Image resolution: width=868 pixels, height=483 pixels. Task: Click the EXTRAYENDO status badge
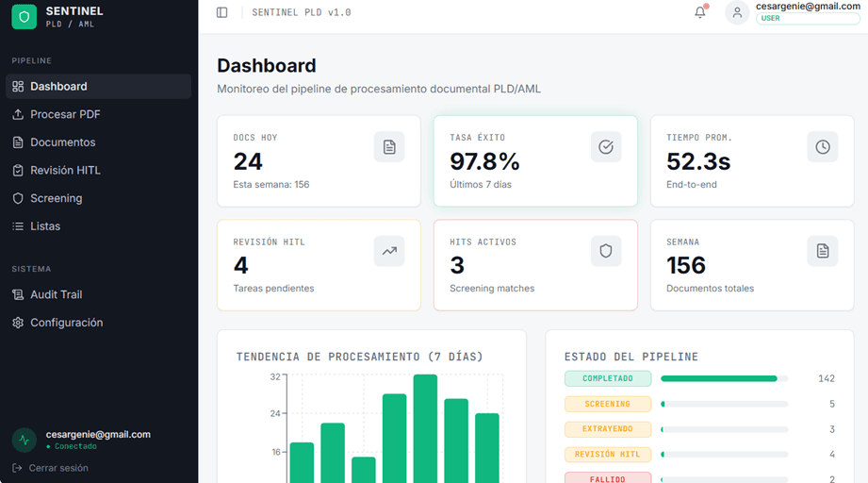coord(608,428)
